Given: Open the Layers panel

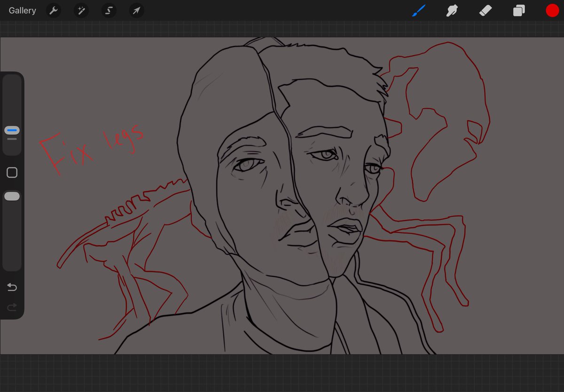Looking at the screenshot, I should tap(519, 10).
